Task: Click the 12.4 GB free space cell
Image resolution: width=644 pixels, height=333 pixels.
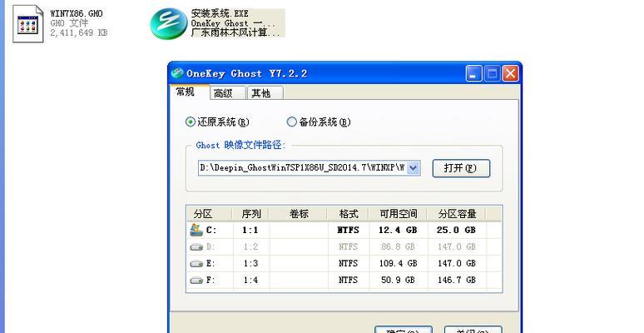Action: (x=398, y=231)
